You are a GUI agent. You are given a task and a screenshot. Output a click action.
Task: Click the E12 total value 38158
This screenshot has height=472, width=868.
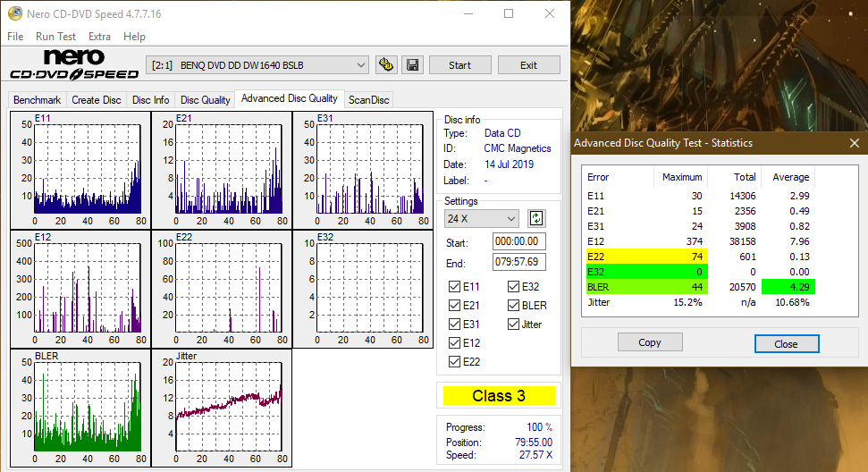point(741,241)
